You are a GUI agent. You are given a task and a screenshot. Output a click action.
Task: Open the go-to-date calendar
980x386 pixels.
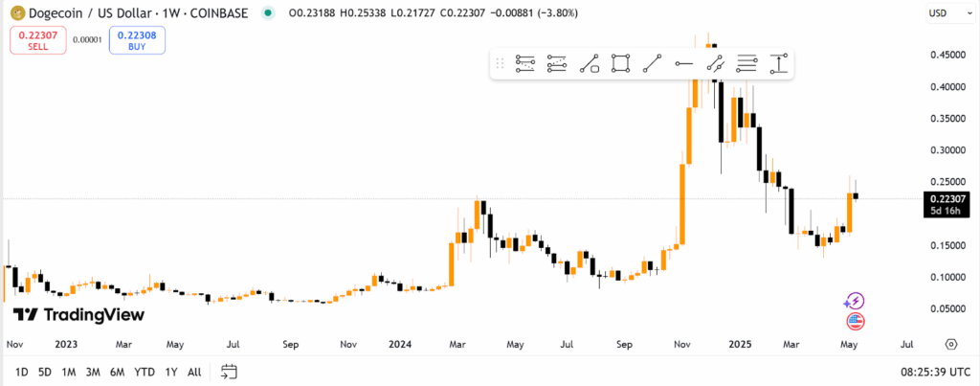229,372
